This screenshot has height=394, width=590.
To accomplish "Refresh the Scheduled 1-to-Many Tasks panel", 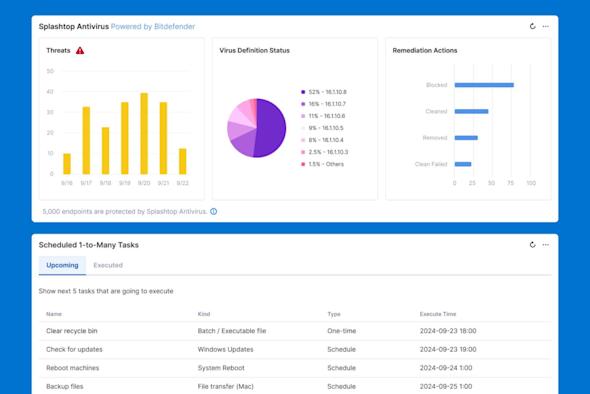I will pyautogui.click(x=532, y=245).
